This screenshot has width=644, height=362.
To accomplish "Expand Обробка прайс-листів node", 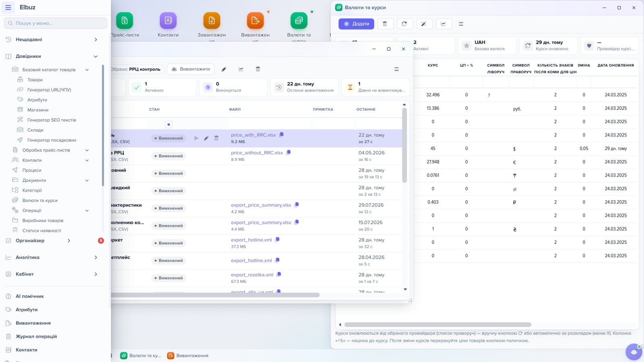I will [x=87, y=150].
